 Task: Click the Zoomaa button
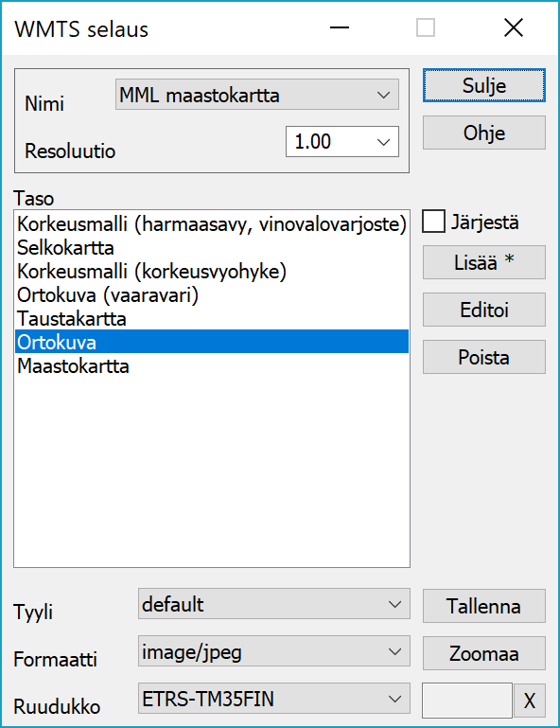click(484, 653)
